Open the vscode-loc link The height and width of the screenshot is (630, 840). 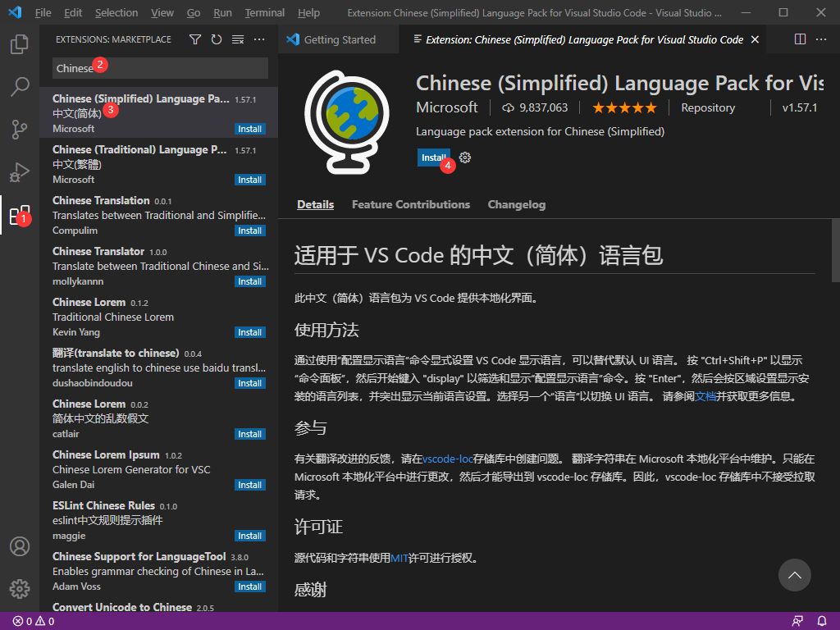pyautogui.click(x=447, y=459)
